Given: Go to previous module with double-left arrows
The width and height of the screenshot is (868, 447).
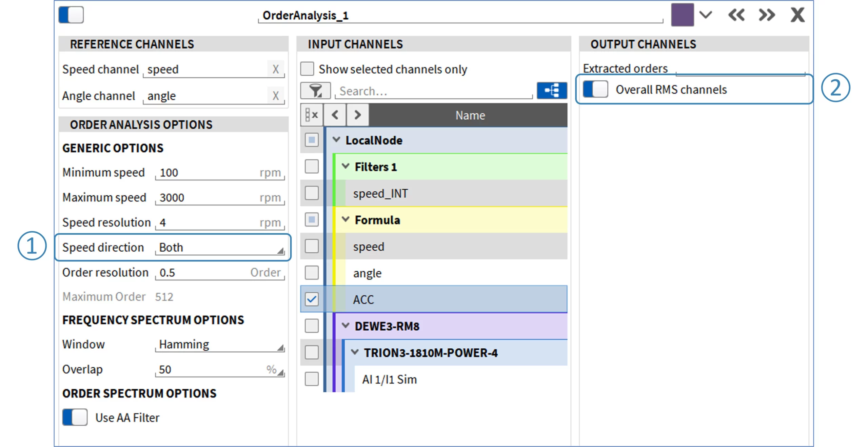Looking at the screenshot, I should (x=736, y=15).
